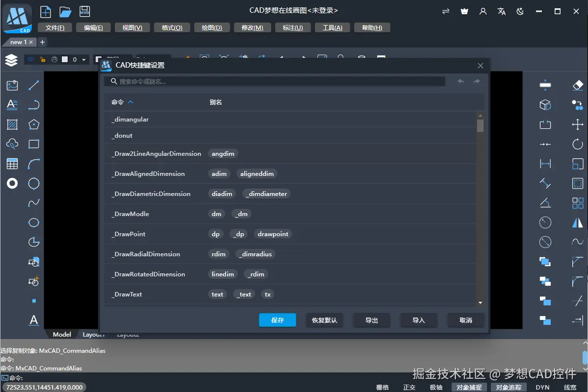This screenshot has height=392, width=588.
Task: Select the Rotate tool
Action: coord(578,144)
